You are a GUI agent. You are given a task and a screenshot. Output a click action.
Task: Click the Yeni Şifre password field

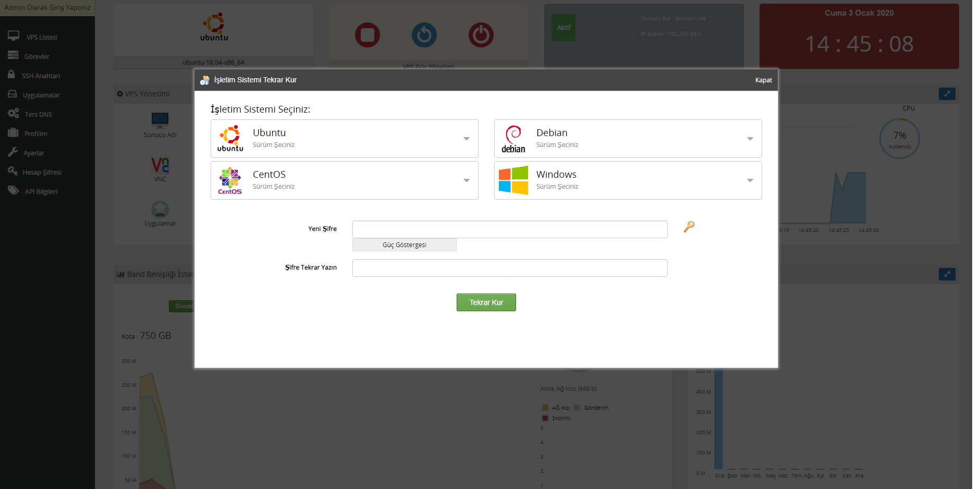[x=509, y=229]
